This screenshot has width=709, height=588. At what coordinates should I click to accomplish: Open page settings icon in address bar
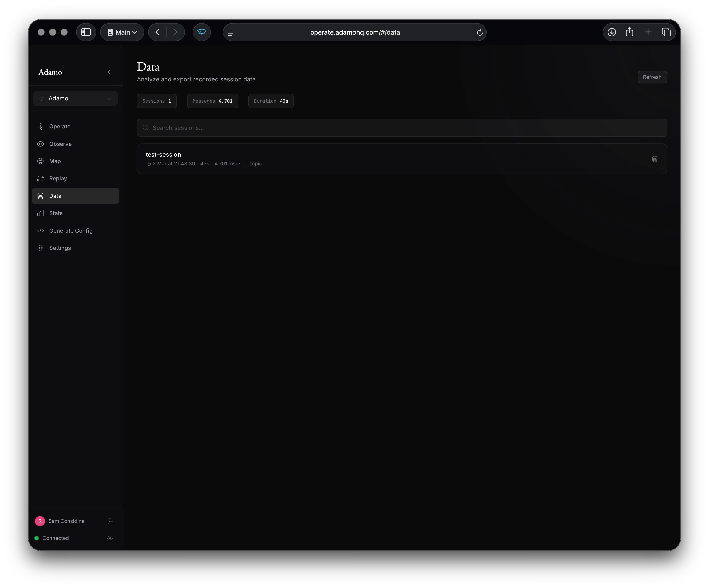231,32
